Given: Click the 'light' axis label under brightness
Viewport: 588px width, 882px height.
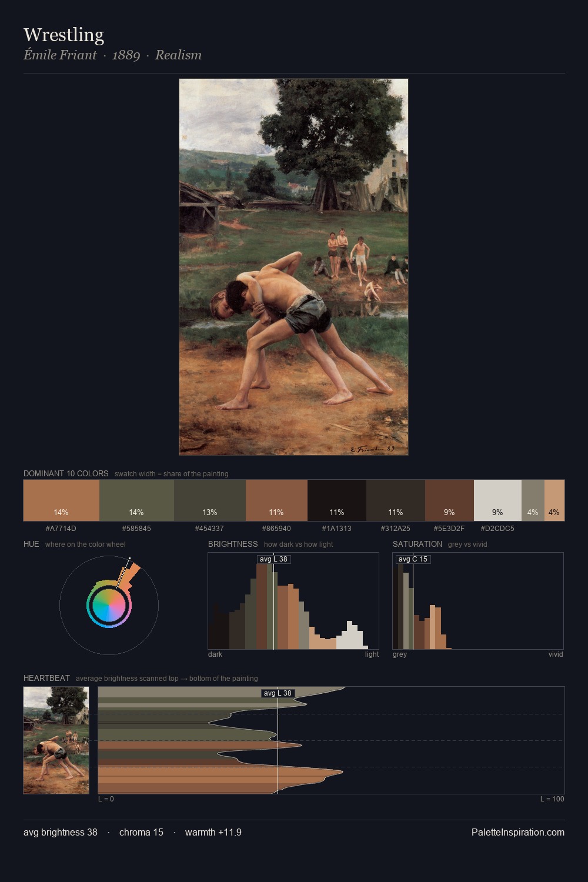Looking at the screenshot, I should click(372, 654).
